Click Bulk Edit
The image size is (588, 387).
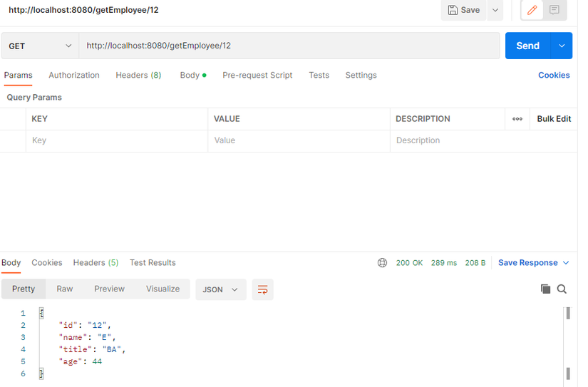pos(554,119)
